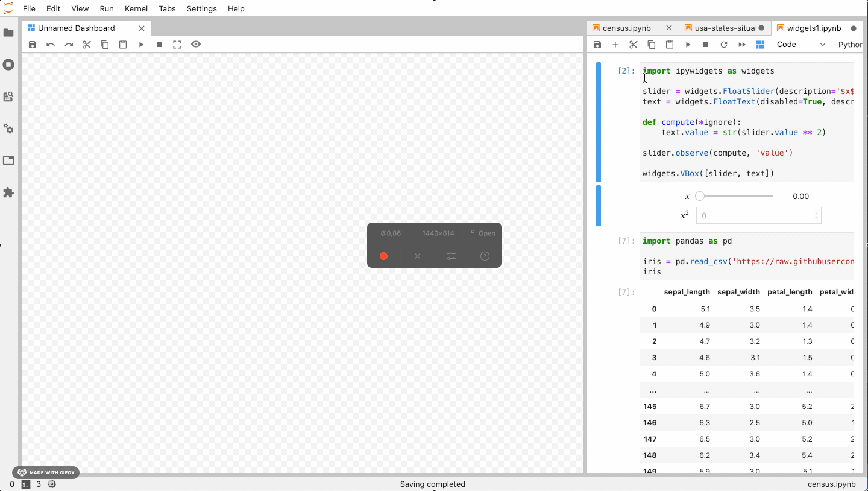
Task: Open Gifox recording settings sliders icon
Action: click(451, 256)
